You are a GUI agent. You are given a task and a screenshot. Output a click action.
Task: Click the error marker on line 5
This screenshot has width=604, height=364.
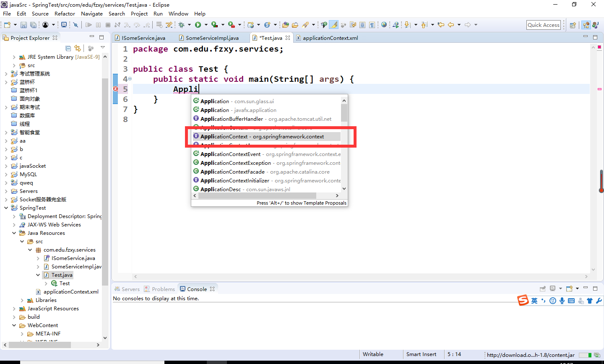pos(115,89)
